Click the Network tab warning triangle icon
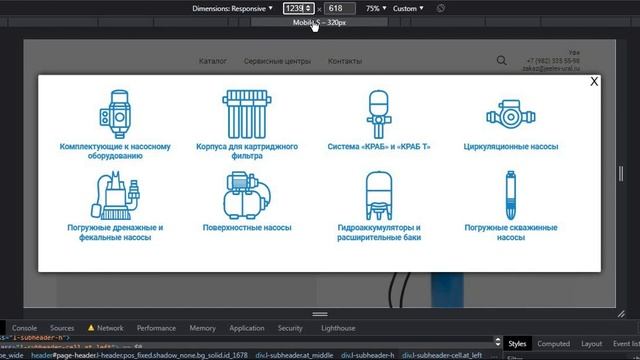The image size is (640, 360). point(91,328)
